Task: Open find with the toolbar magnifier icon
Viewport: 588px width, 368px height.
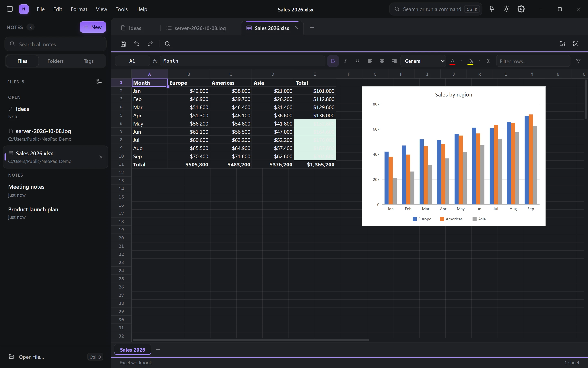Action: 167,44
